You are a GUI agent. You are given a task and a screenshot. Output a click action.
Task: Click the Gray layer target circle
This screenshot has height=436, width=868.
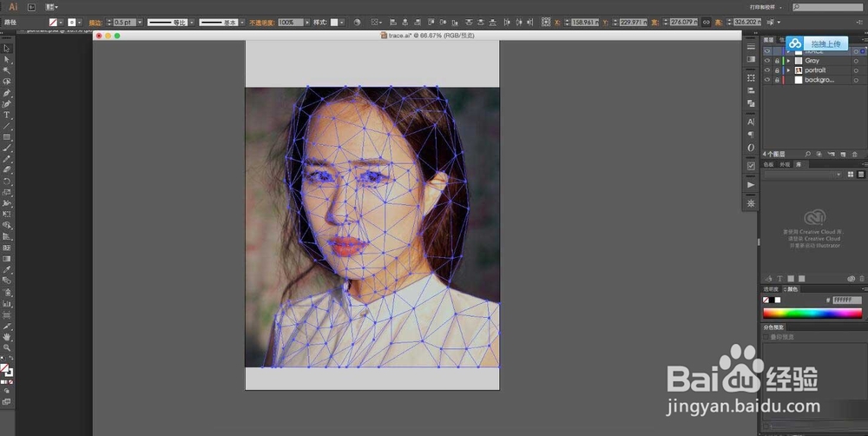[856, 61]
